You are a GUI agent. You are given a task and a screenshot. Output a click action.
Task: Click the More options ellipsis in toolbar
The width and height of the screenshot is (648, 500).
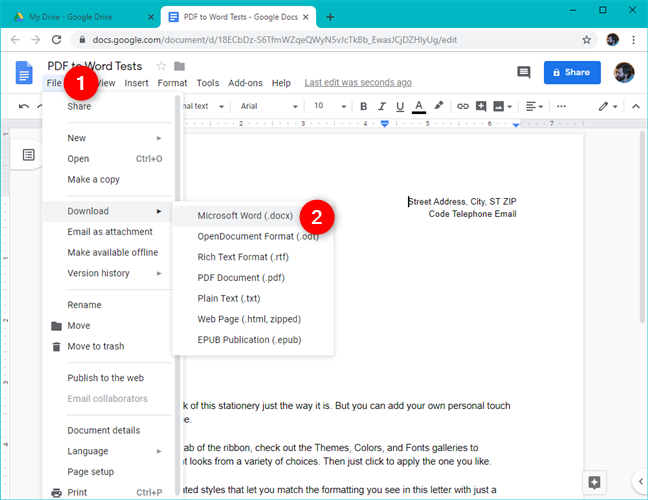(561, 106)
